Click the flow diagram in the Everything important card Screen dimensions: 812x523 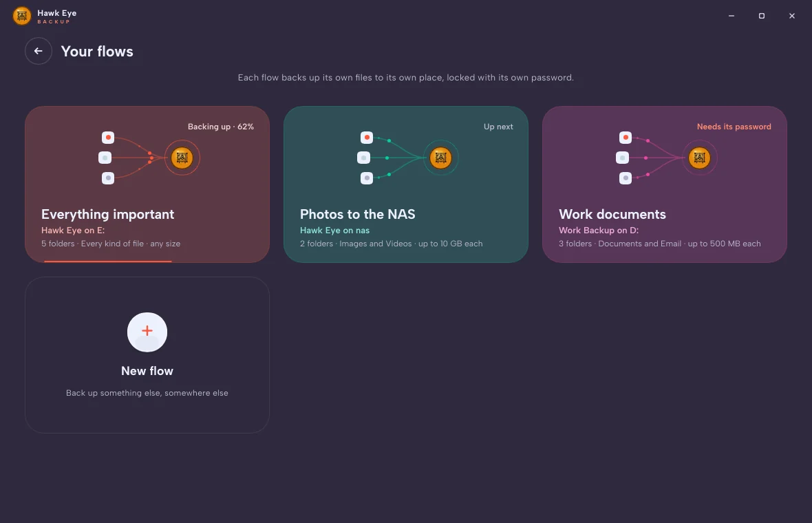pyautogui.click(x=149, y=158)
